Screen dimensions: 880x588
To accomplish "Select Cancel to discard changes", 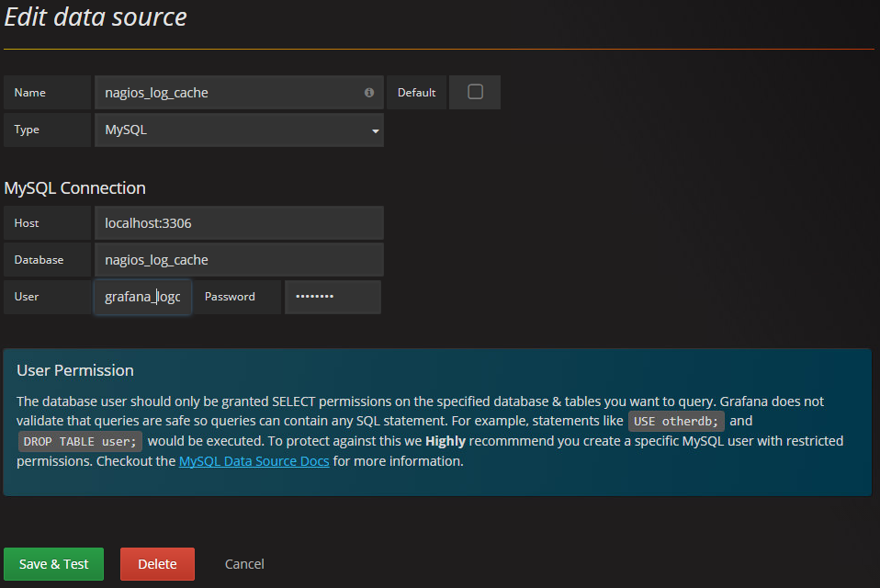I will (243, 564).
